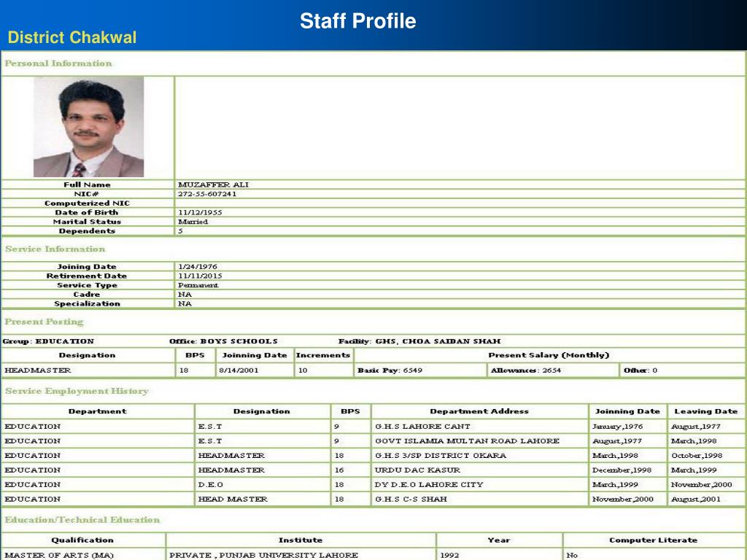Select the present posting 'HEADMASTER' designation cell
The height and width of the screenshot is (560, 747).
(88, 370)
